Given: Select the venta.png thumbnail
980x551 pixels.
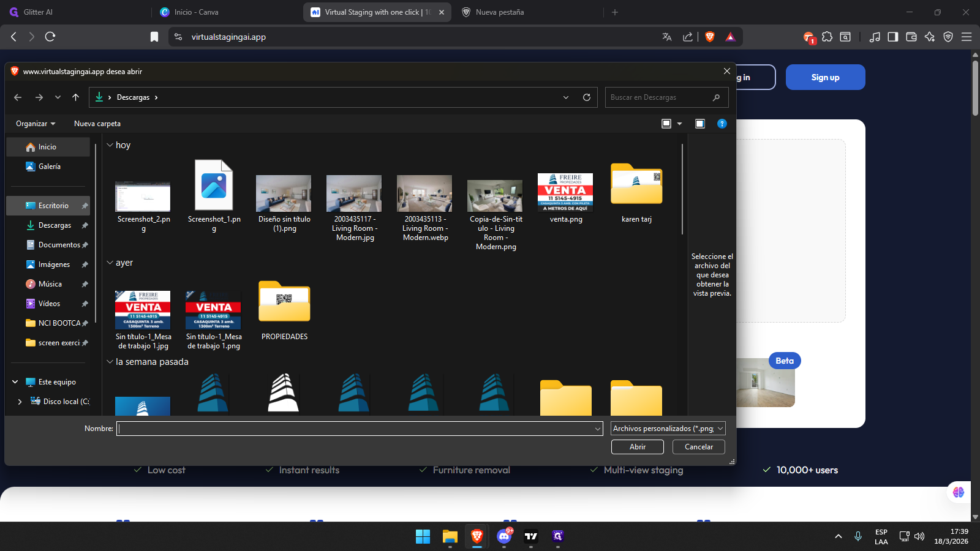Looking at the screenshot, I should coord(565,192).
